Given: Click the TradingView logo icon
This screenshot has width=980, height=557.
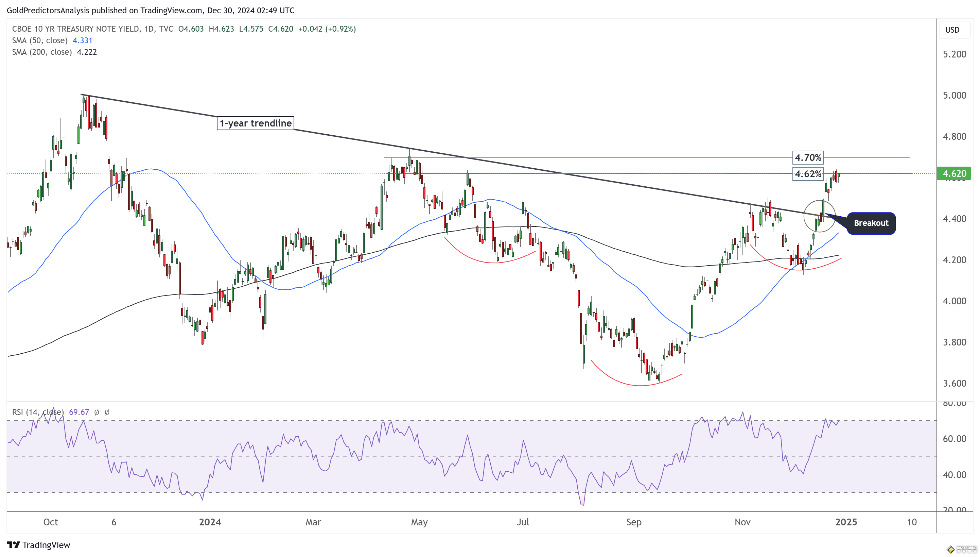Looking at the screenshot, I should 13,544.
